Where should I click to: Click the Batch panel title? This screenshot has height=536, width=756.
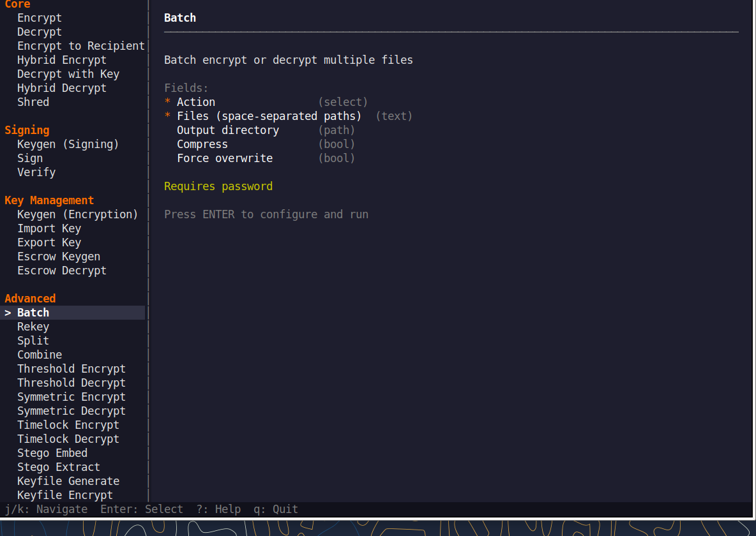[180, 18]
